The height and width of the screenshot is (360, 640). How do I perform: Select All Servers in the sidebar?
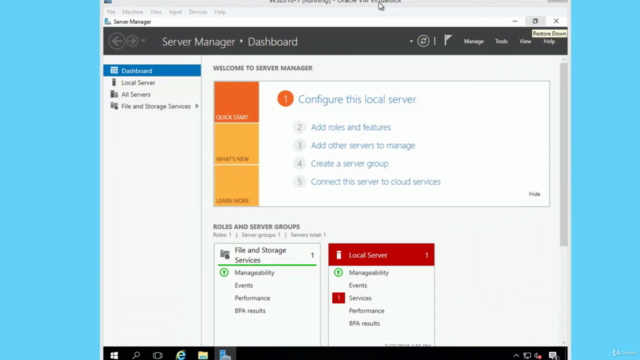click(x=152, y=94)
